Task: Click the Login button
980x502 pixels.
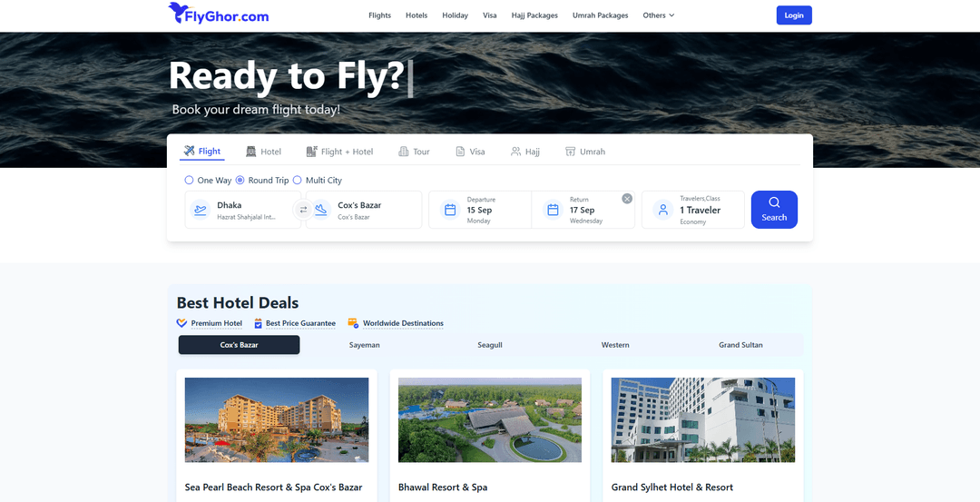Action: (x=794, y=15)
